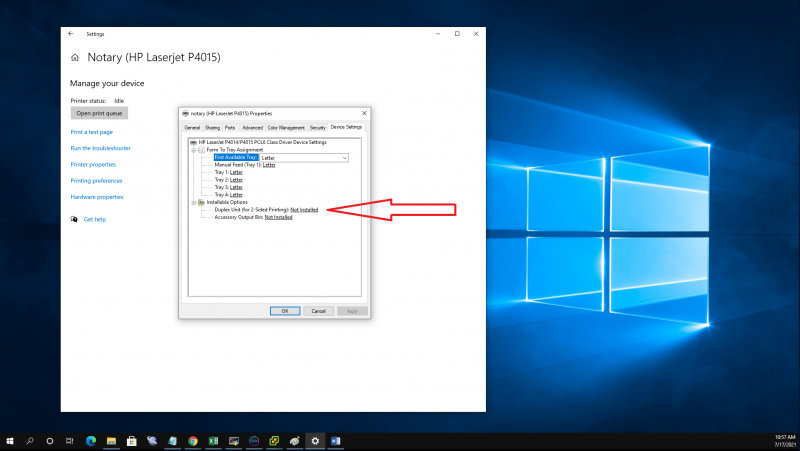Open Printer properties link
Viewport: 800px width, 451px height.
coord(93,164)
